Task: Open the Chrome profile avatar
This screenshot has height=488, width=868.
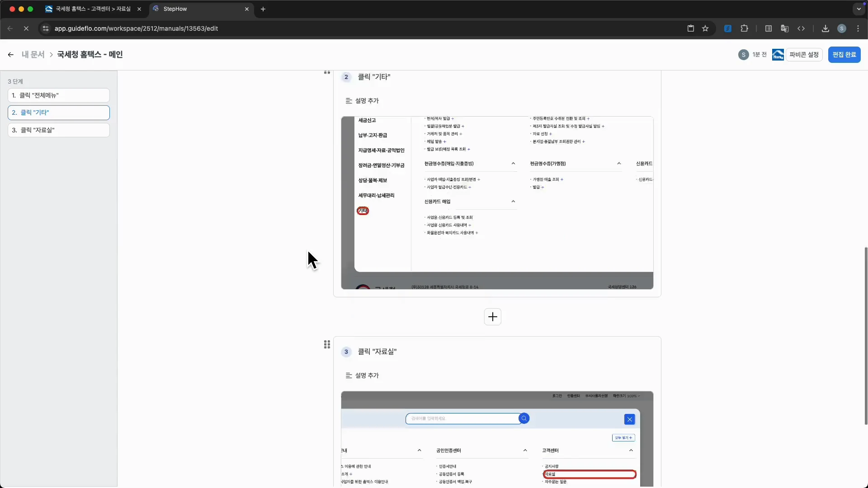Action: (842, 28)
